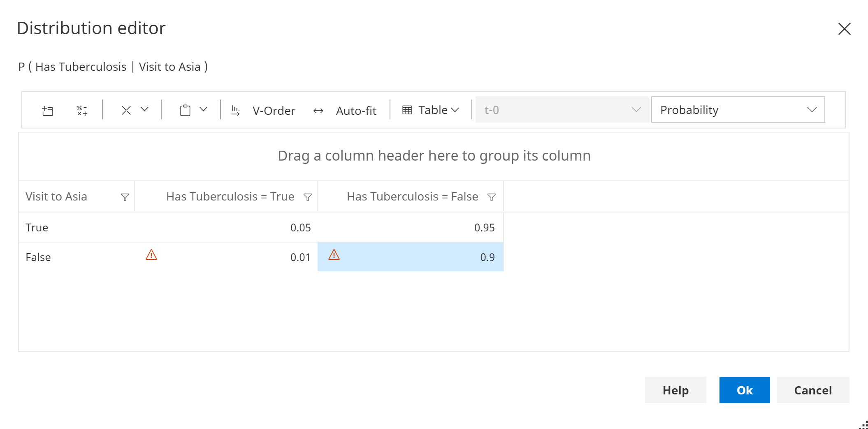Expand the clear options dropdown arrow
The width and height of the screenshot is (868, 429).
point(144,110)
